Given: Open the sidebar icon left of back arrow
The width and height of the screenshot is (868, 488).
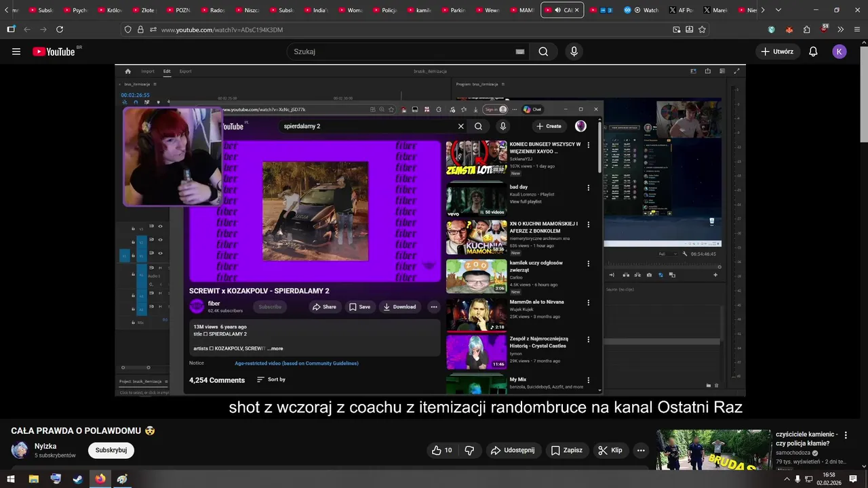Looking at the screenshot, I should point(11,30).
